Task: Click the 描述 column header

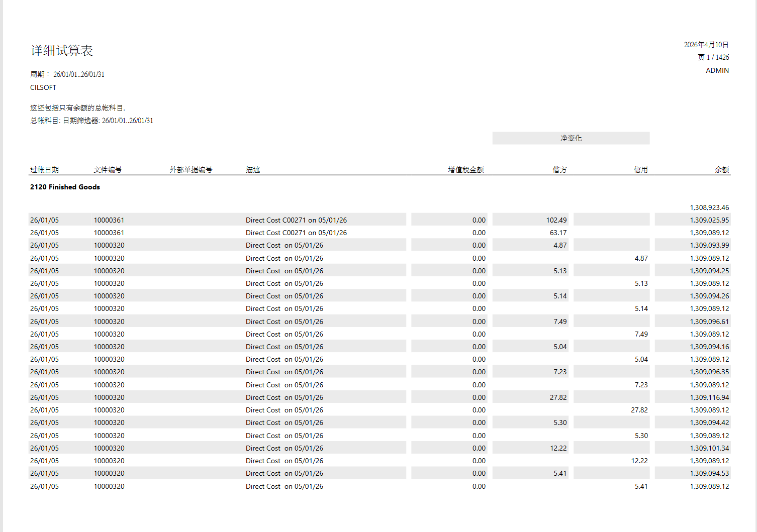Action: click(253, 170)
